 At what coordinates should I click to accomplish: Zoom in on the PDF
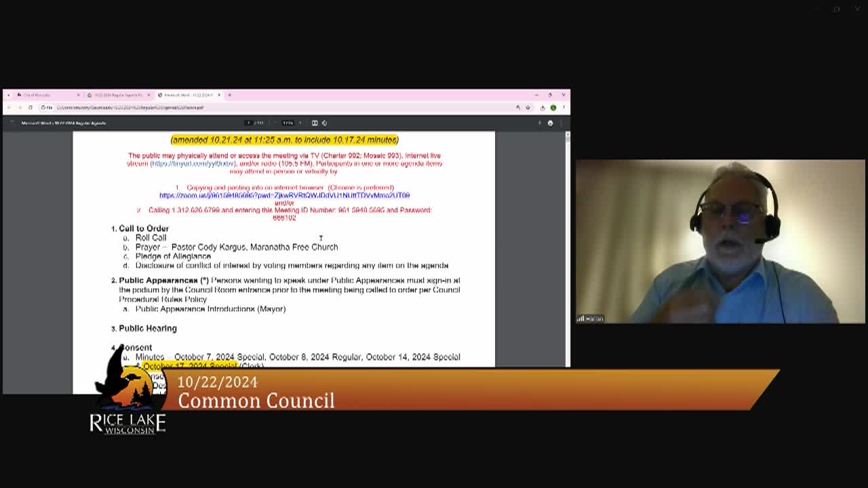pos(300,123)
